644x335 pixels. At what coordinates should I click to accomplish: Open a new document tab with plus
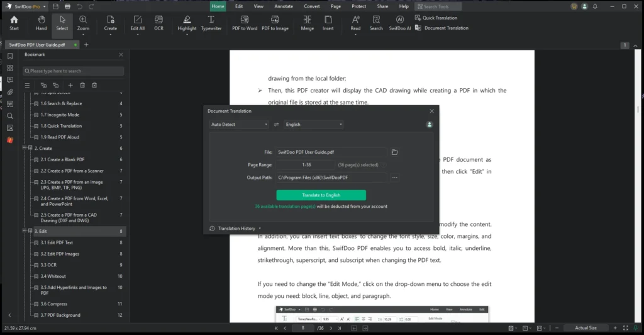(86, 45)
